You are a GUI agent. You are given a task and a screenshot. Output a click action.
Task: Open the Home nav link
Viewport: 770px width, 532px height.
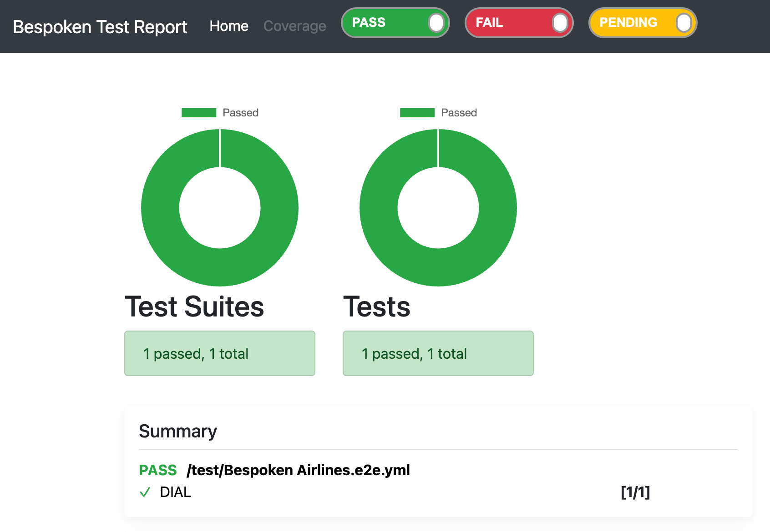pyautogui.click(x=229, y=26)
